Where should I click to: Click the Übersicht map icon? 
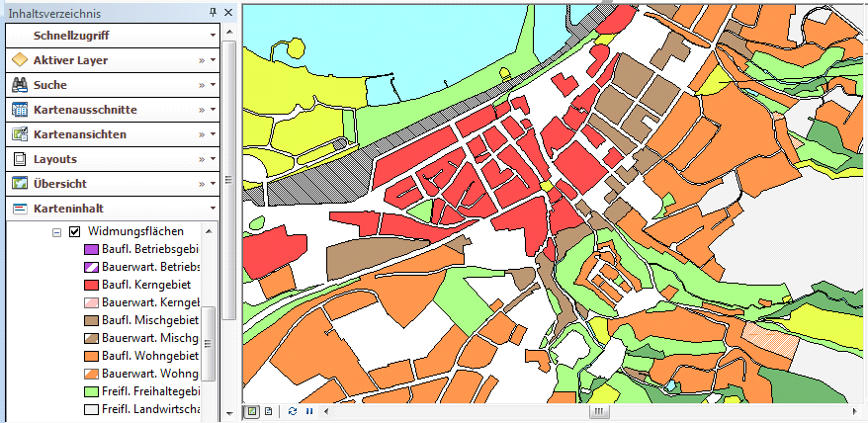(x=19, y=184)
